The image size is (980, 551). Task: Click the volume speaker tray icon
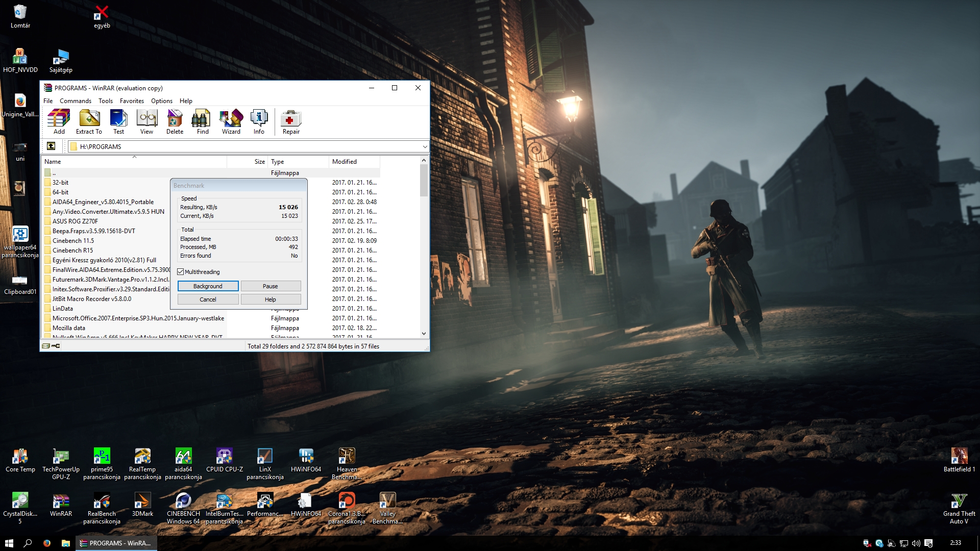pyautogui.click(x=916, y=543)
